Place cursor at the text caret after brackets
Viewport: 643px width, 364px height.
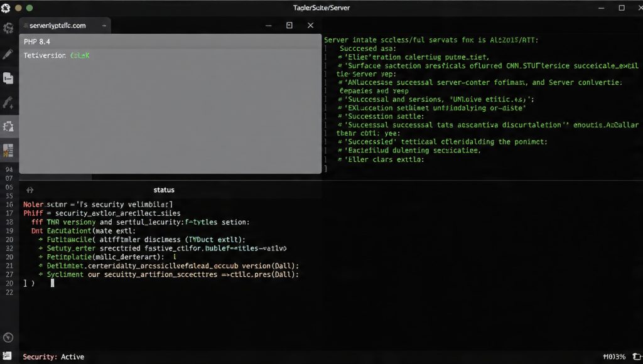(x=52, y=283)
